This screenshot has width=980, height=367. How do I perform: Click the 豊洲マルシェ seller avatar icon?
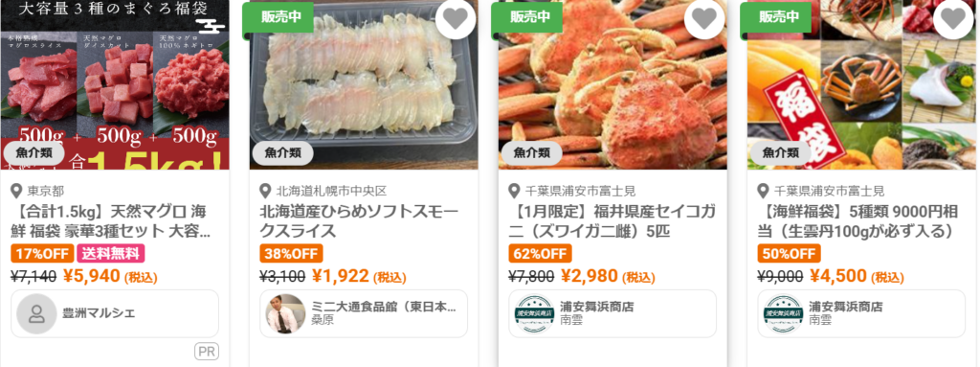(36, 313)
